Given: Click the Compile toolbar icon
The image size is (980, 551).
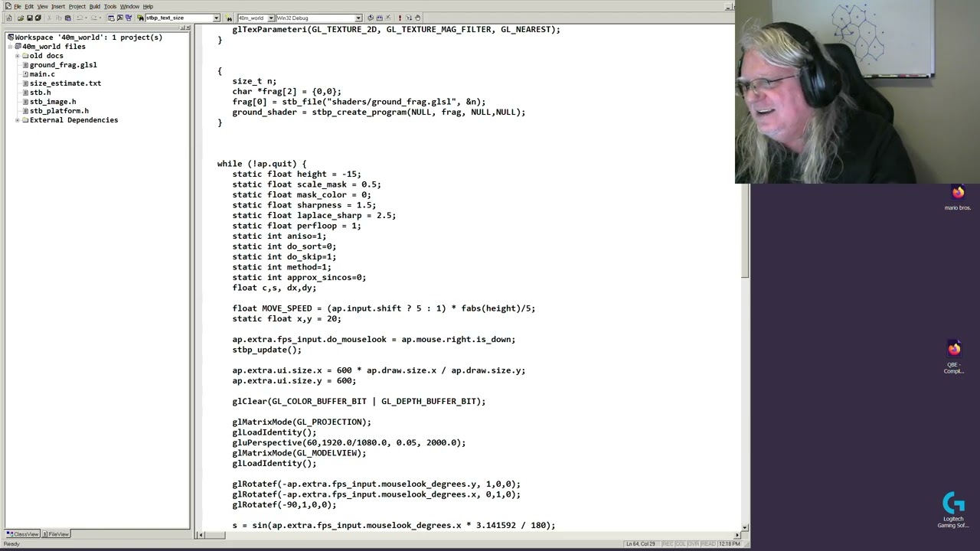Looking at the screenshot, I should point(370,18).
